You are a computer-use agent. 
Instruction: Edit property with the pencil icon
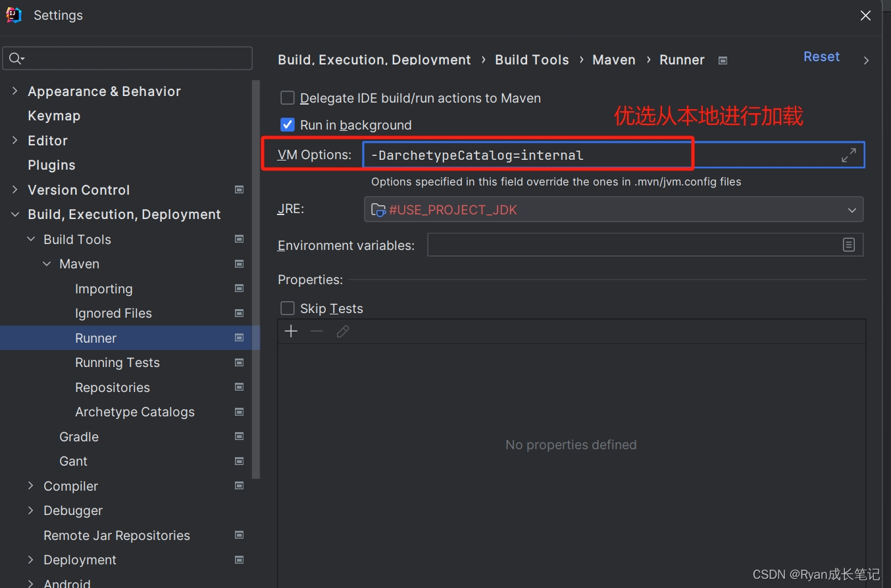tap(343, 331)
